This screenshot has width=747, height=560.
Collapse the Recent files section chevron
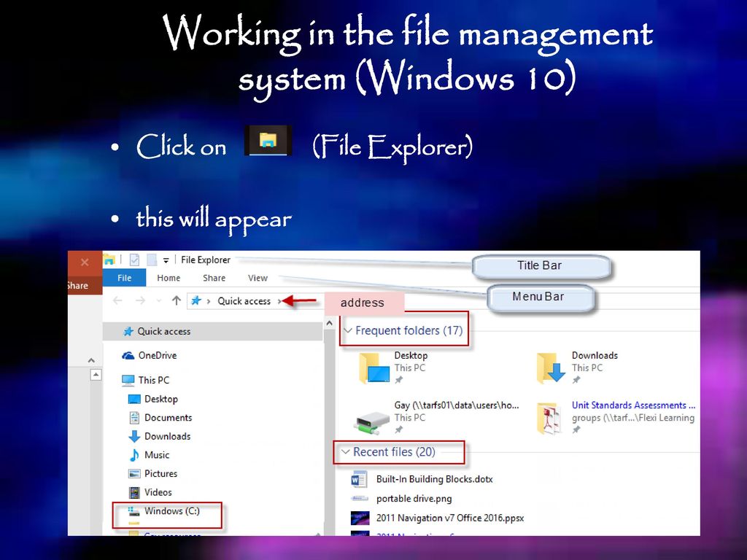click(345, 452)
